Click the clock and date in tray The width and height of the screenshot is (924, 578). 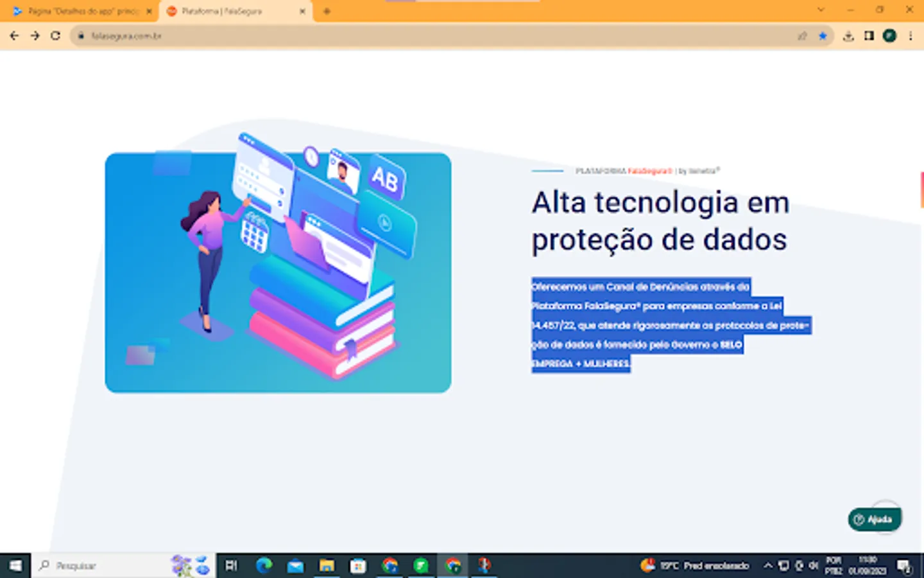coord(868,565)
